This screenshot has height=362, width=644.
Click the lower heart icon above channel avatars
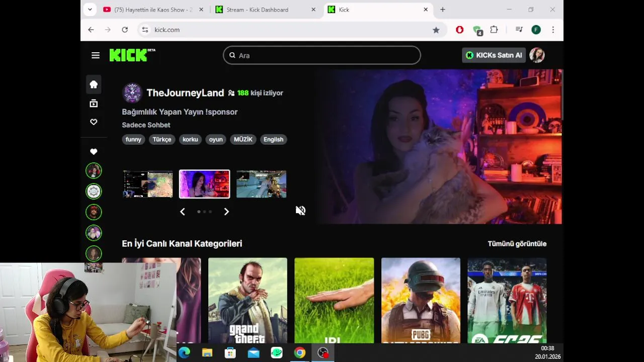point(94,151)
